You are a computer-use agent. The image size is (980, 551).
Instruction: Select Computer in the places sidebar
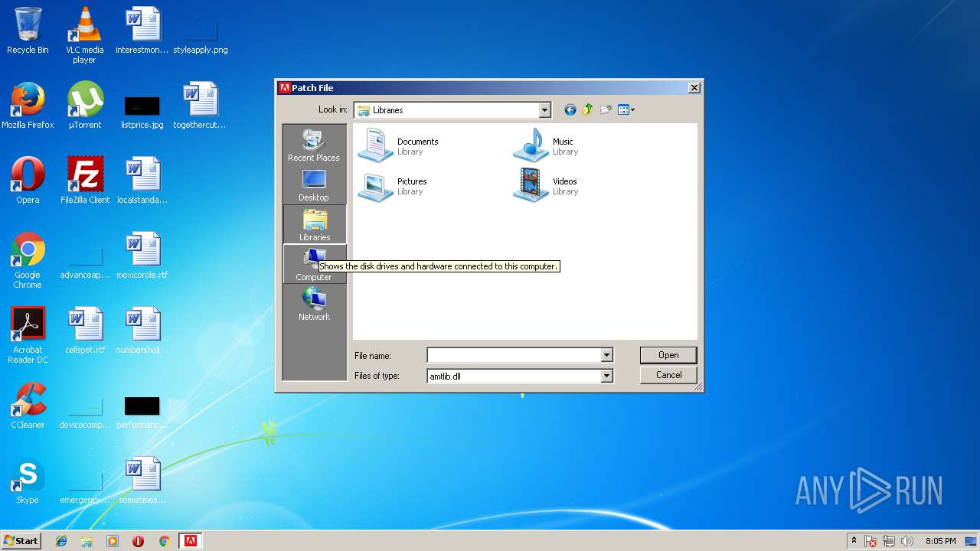pos(314,265)
